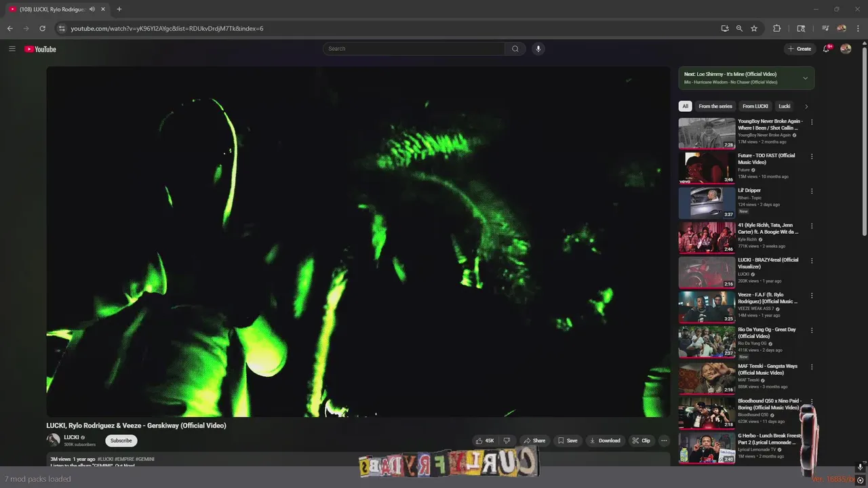Click the Share button
This screenshot has height=488, width=868.
534,441
